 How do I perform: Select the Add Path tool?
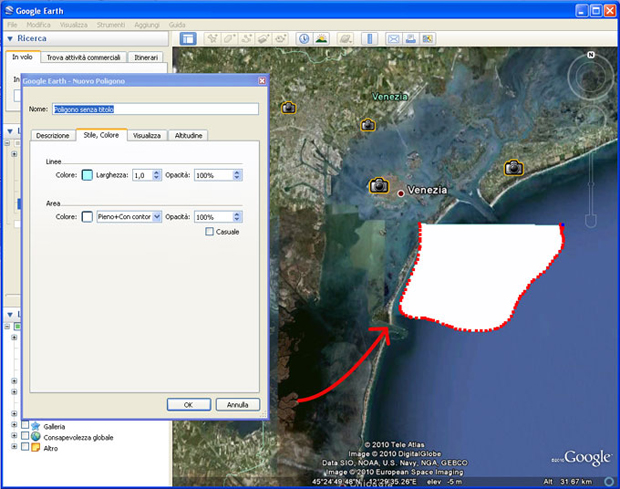point(247,39)
